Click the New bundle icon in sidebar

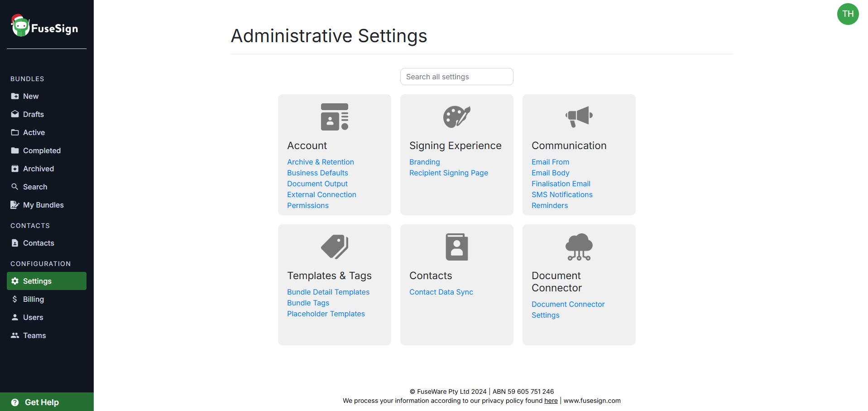click(15, 96)
